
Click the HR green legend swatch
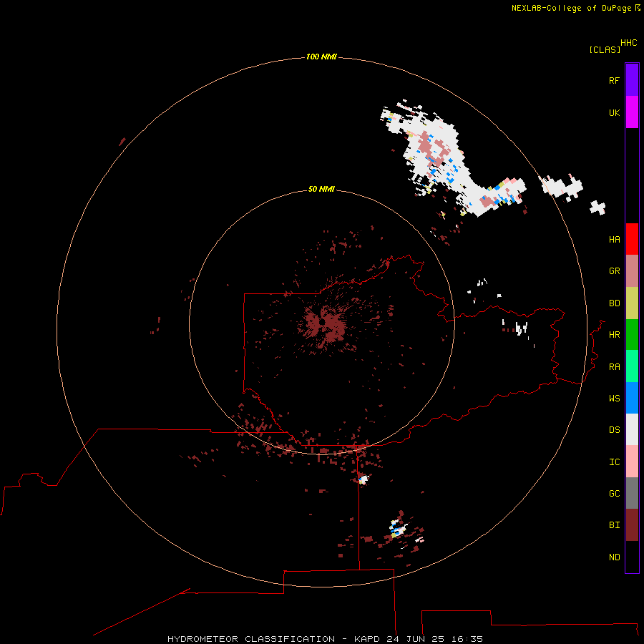click(632, 335)
